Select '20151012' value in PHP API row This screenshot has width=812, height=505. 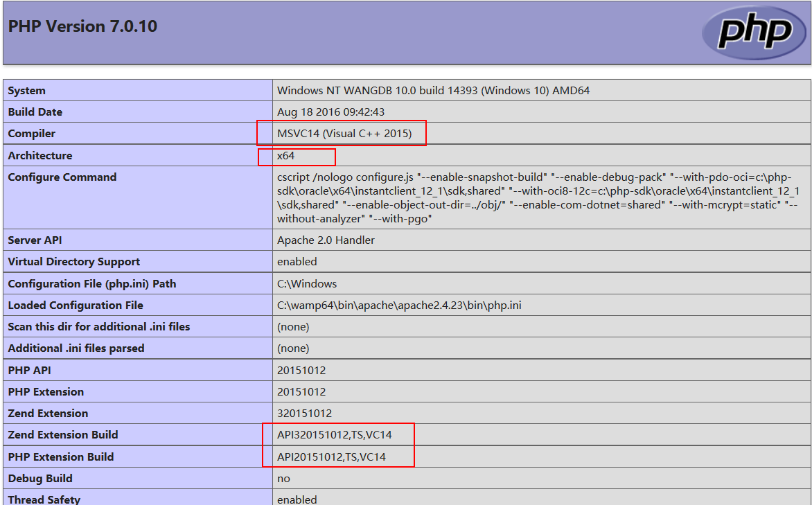(x=301, y=371)
